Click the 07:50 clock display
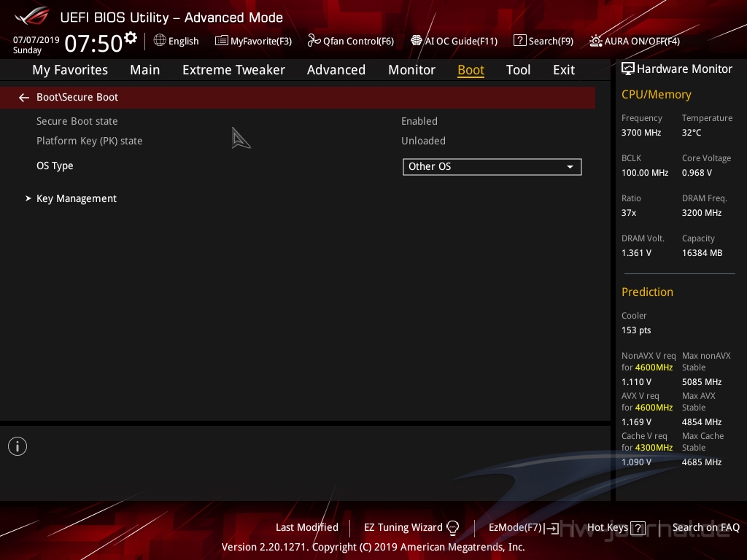The width and height of the screenshot is (747, 560). (x=93, y=43)
